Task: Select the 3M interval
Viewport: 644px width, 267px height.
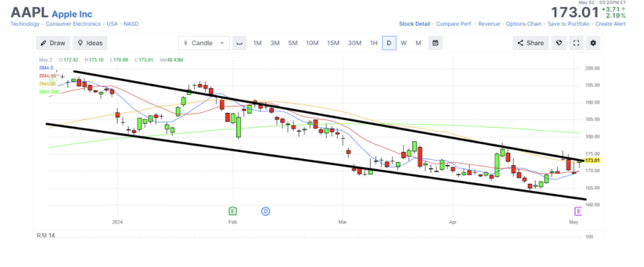Action: 275,43
